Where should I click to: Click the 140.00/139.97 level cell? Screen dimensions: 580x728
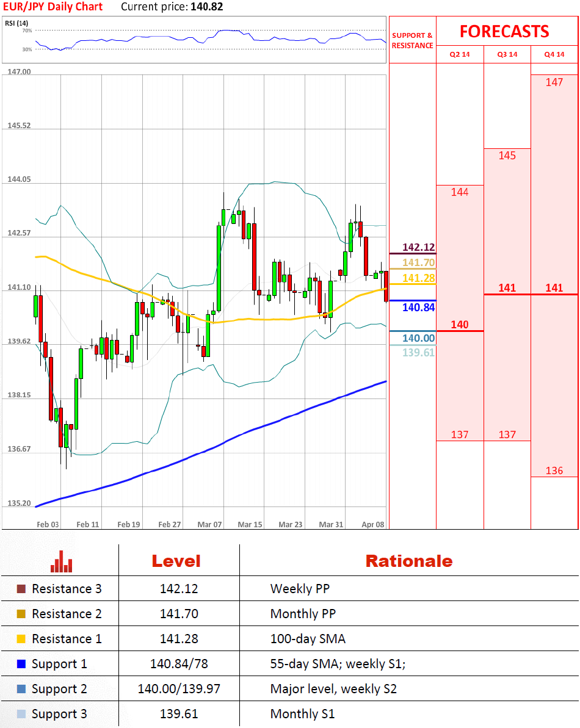point(179,689)
